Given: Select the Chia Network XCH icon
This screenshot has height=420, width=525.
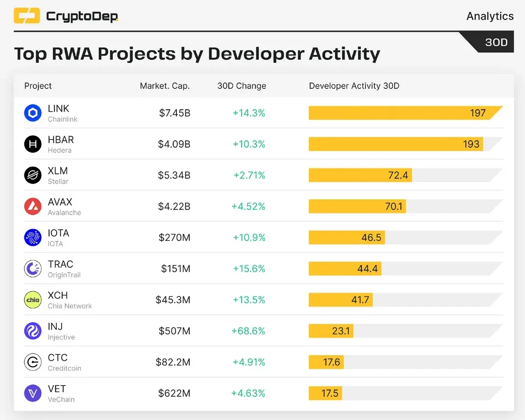Looking at the screenshot, I should tap(33, 300).
